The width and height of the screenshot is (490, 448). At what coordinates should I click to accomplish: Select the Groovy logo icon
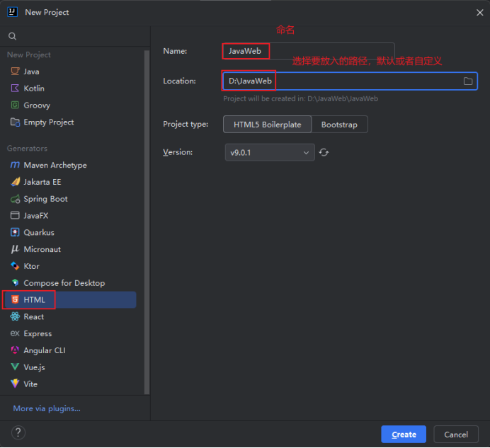click(x=15, y=105)
